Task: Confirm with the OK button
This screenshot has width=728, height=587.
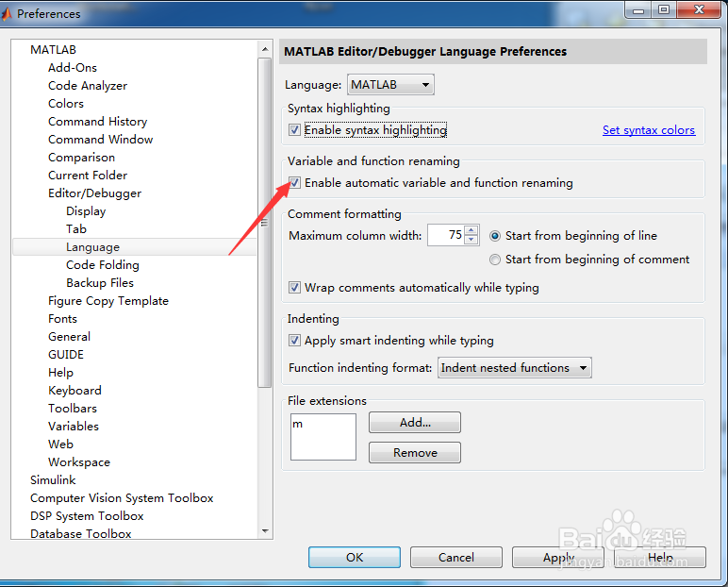Action: pyautogui.click(x=355, y=557)
